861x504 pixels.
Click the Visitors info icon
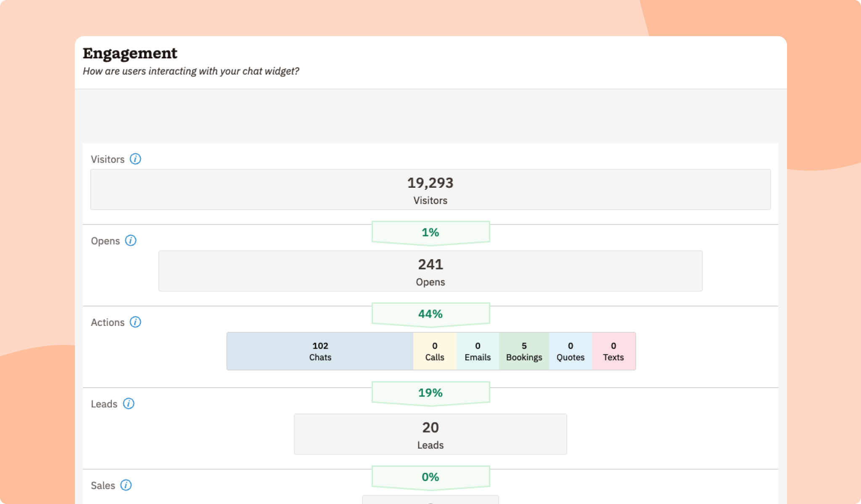pos(135,159)
